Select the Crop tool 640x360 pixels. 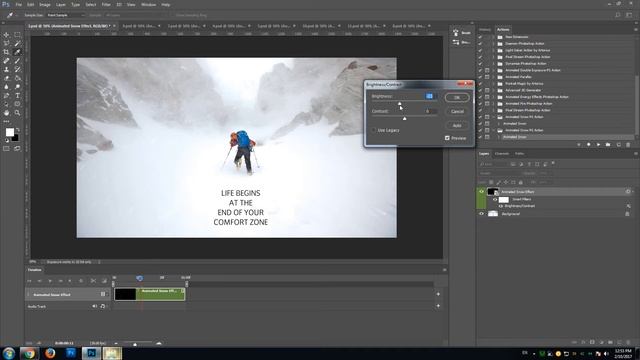(x=7, y=52)
